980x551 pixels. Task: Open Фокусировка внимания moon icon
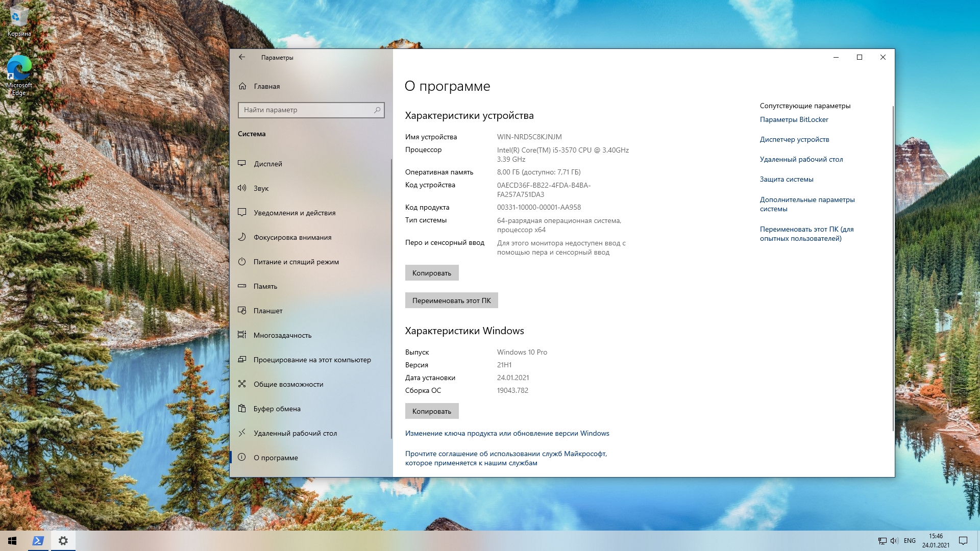tap(242, 237)
